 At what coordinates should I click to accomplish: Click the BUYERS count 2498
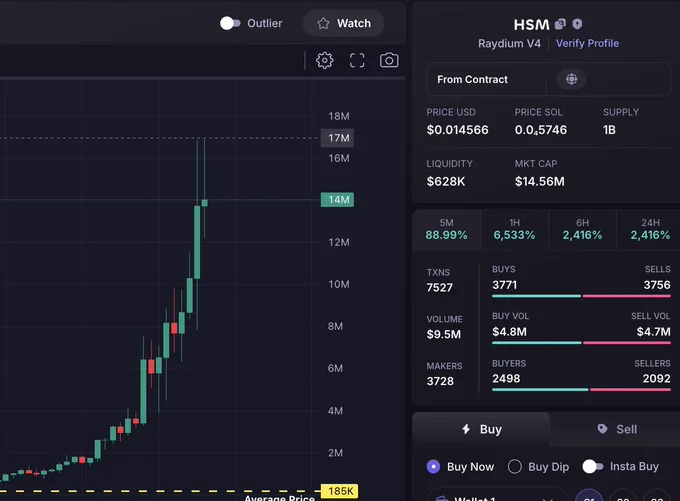(506, 379)
